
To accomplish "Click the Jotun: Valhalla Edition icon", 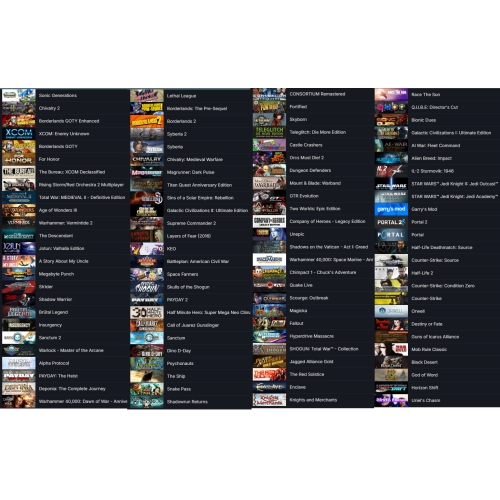I will click(x=19, y=248).
